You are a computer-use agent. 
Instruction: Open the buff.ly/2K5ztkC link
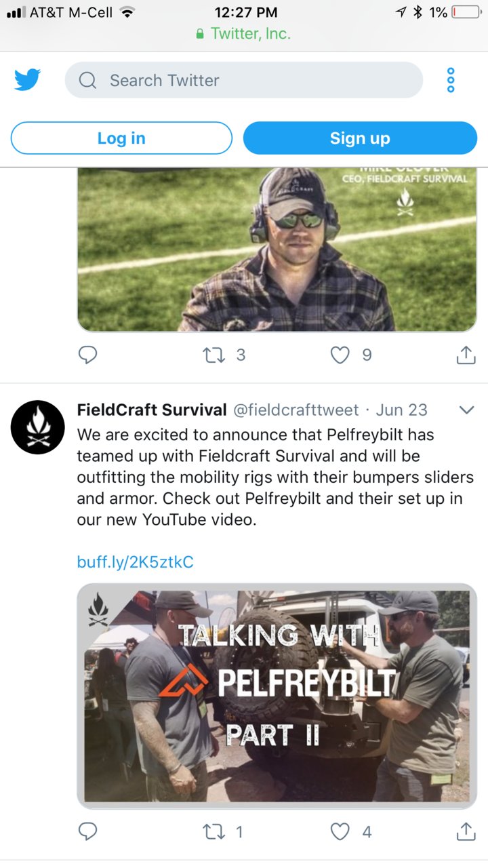pos(136,561)
